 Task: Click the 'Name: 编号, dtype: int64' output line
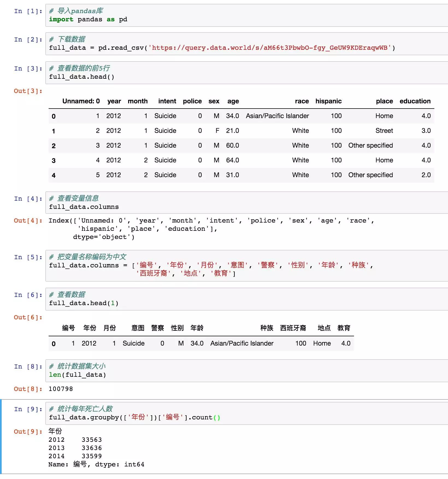(96, 465)
